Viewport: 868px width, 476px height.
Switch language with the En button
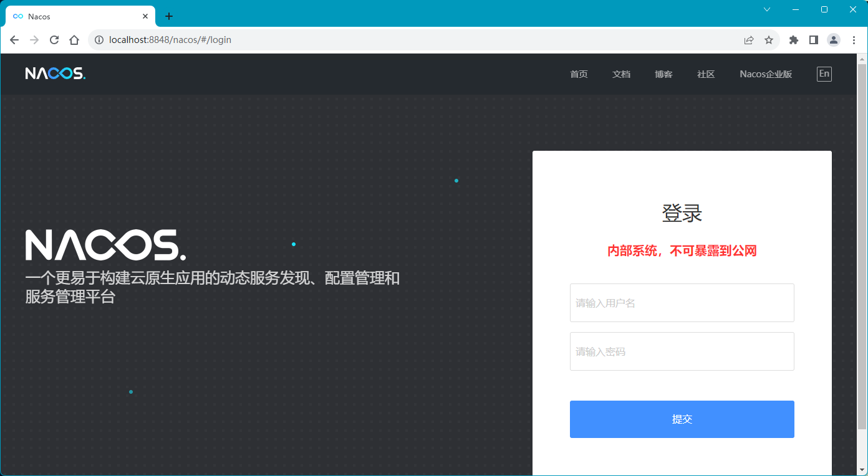824,74
